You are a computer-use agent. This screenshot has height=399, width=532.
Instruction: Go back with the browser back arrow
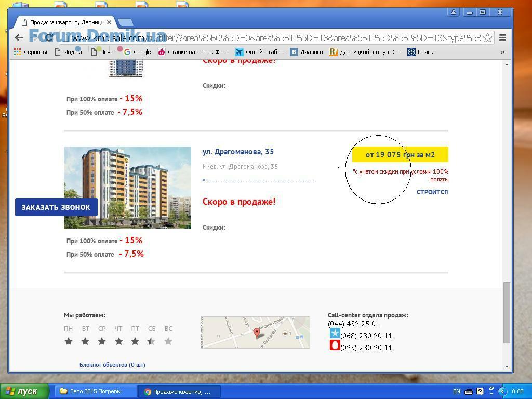19,37
